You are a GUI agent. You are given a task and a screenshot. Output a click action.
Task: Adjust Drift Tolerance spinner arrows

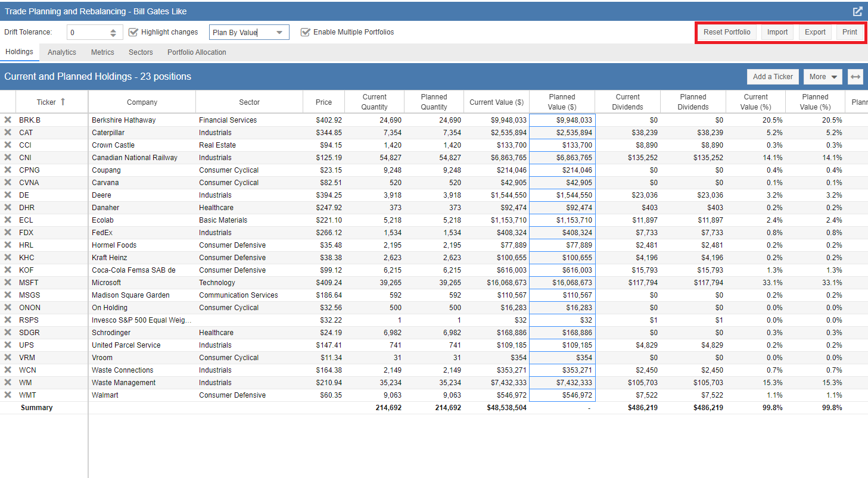[114, 32]
